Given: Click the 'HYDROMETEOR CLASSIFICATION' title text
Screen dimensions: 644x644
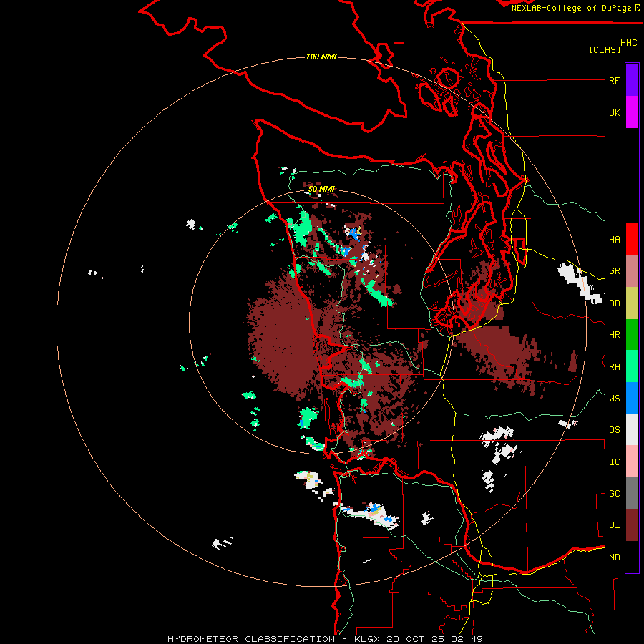Looking at the screenshot, I should [x=251, y=639].
